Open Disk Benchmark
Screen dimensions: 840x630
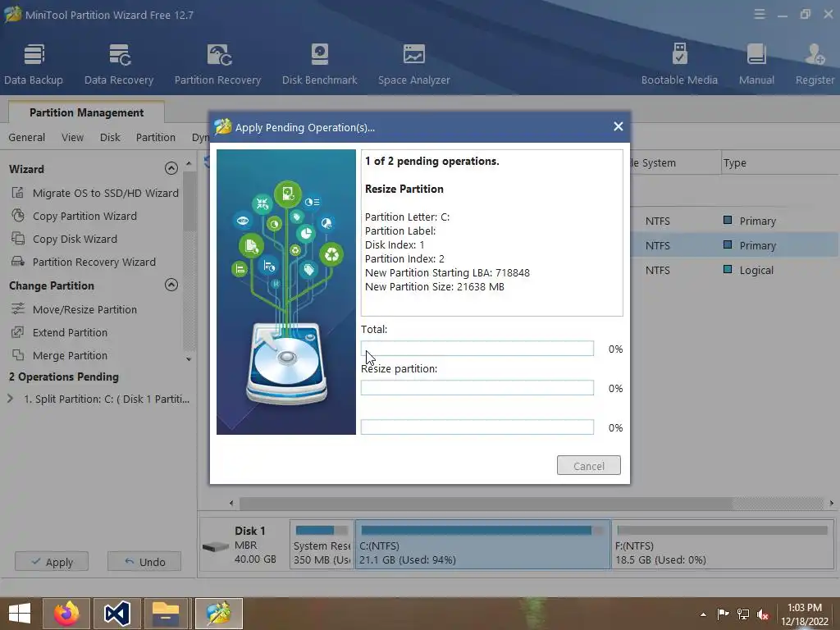coord(319,64)
